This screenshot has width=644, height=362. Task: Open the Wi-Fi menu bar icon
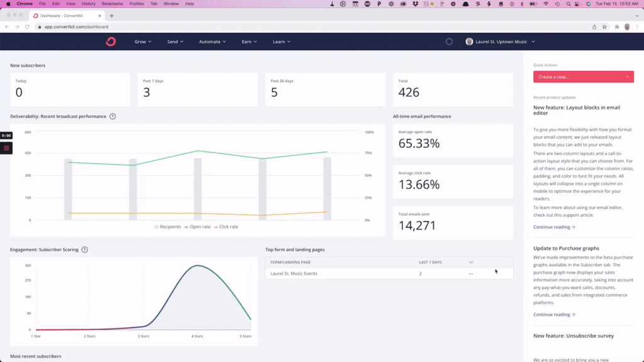pos(546,4)
